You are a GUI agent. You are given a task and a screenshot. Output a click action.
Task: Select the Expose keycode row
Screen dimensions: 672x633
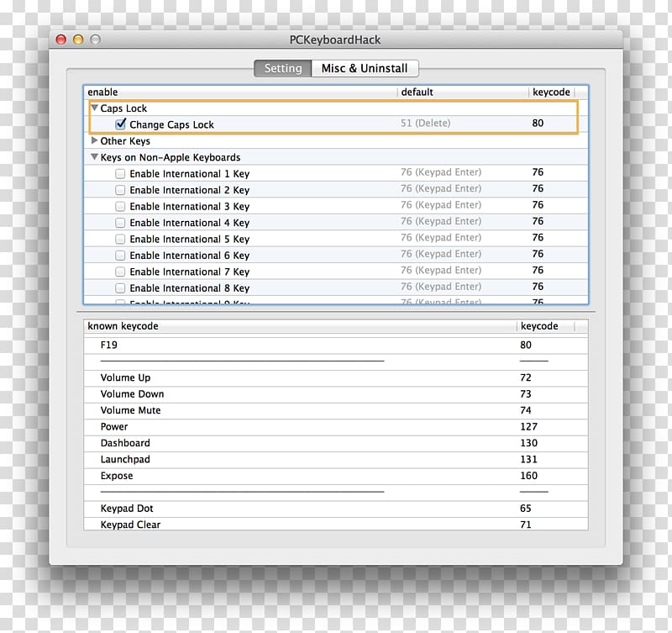(x=336, y=476)
